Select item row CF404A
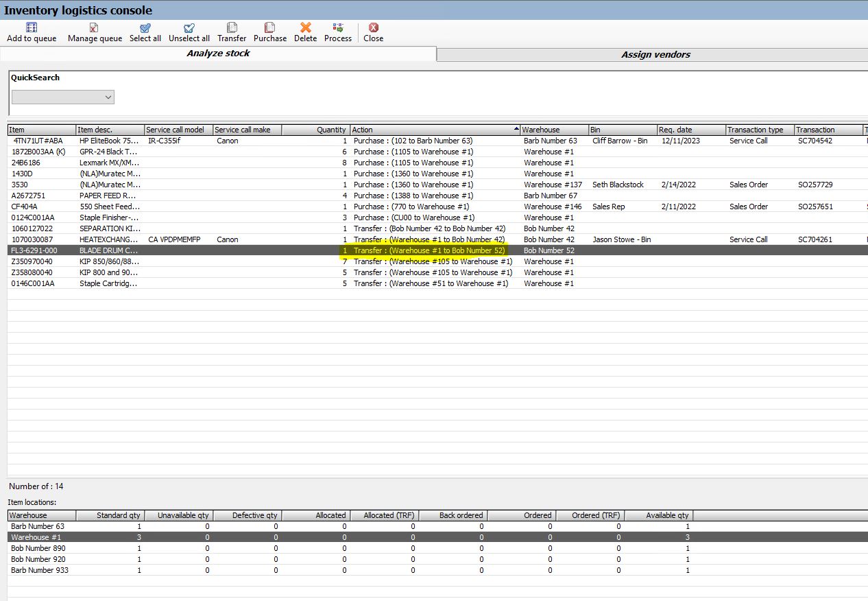Image resolution: width=868 pixels, height=601 pixels. click(437, 207)
